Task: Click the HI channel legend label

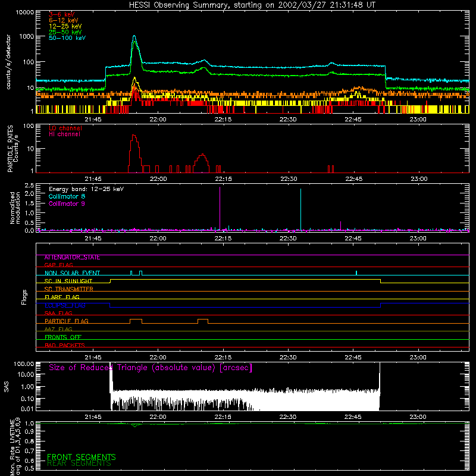Action: coord(64,134)
